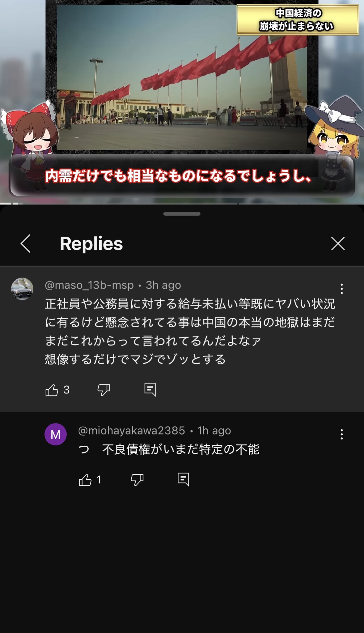Viewport: 364px width, 633px height.
Task: Open options menu for @maso_13b-msp's comment
Action: (341, 289)
